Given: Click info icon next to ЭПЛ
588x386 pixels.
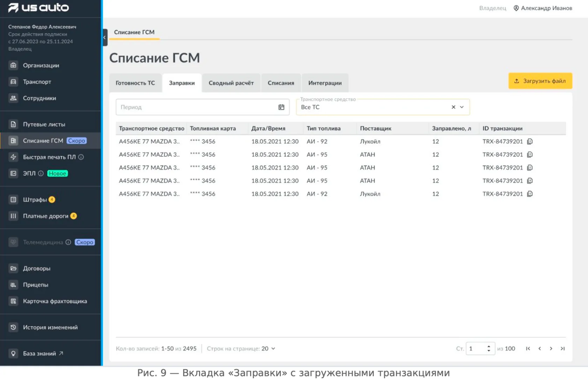Looking at the screenshot, I should click(x=41, y=173).
